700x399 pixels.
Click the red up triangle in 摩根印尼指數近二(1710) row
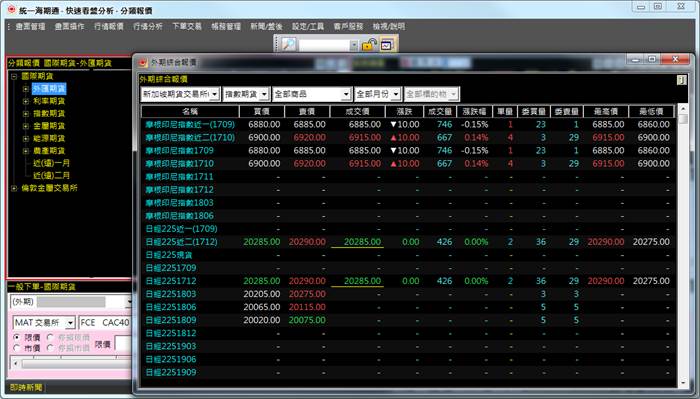[393, 137]
